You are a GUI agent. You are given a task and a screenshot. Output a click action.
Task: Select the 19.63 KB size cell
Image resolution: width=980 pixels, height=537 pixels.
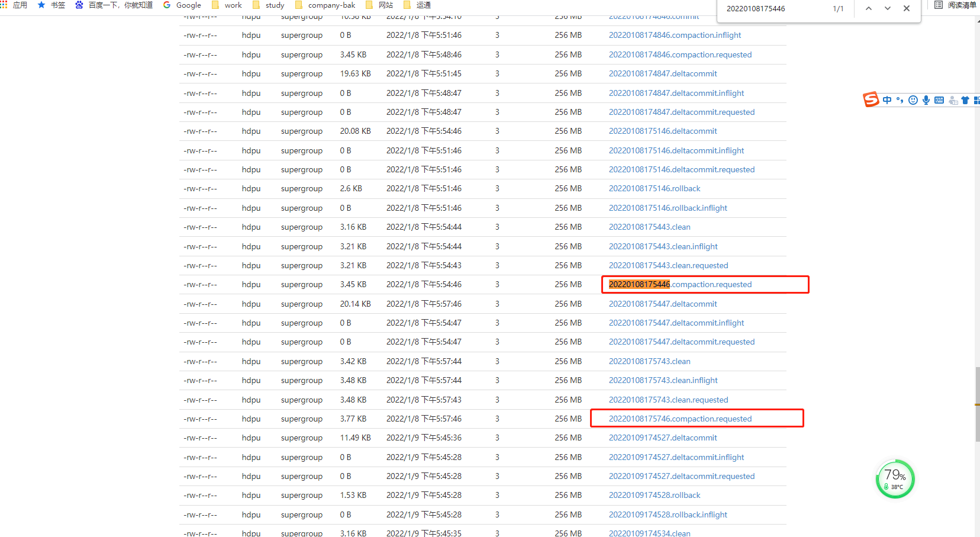[355, 73]
